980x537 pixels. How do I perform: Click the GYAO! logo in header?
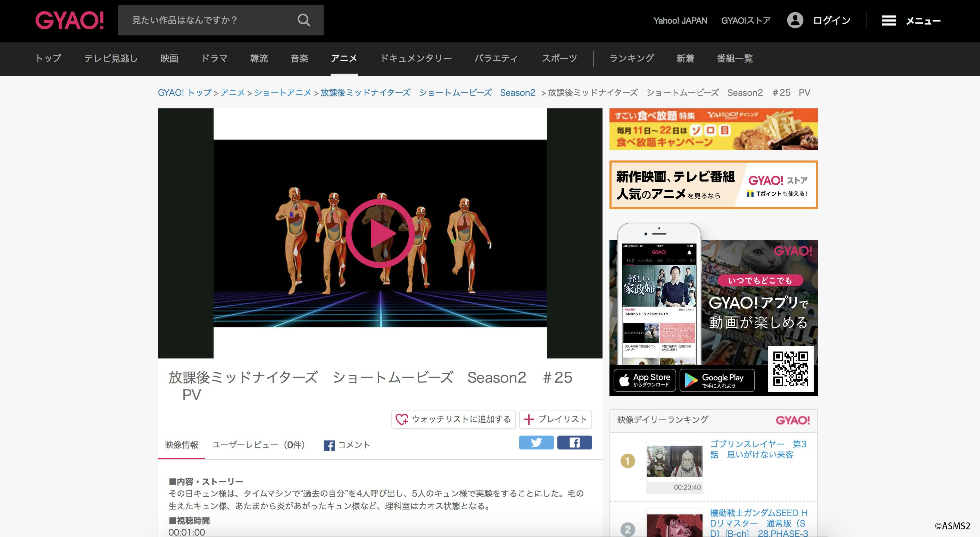tap(69, 20)
